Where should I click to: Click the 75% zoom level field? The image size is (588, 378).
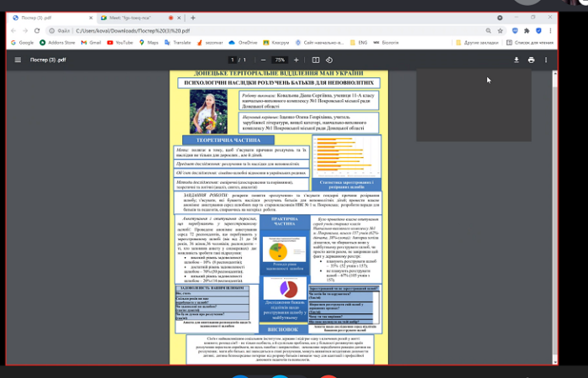tap(280, 60)
